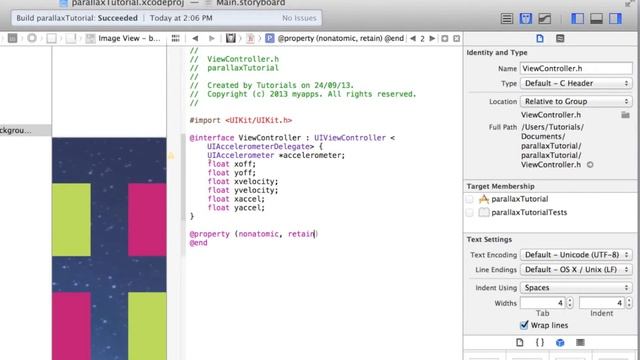Select the top-left green rectangle view
Screen dimensions: 640x360
(x=71, y=220)
